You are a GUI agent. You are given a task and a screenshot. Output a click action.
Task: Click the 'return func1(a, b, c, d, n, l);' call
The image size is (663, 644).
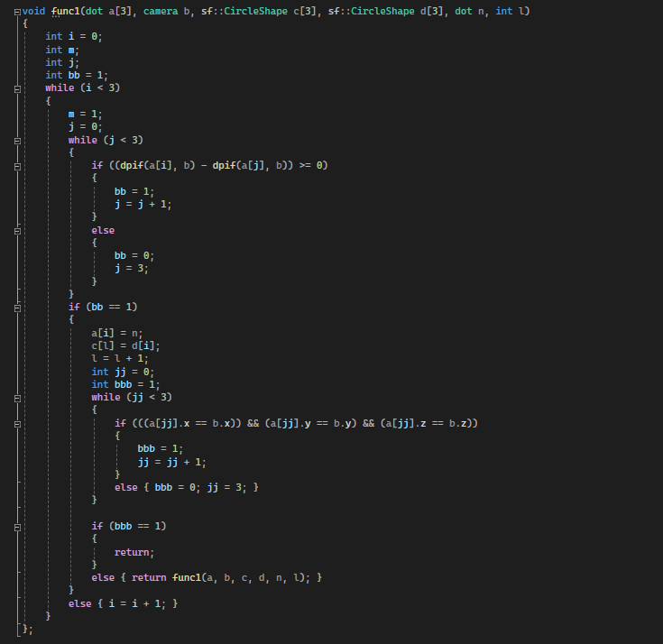(x=221, y=577)
